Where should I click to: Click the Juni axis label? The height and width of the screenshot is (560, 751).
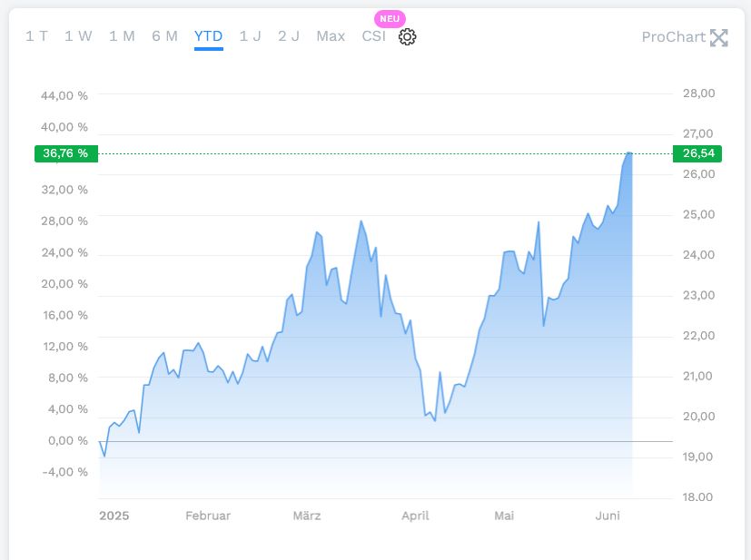click(x=608, y=516)
